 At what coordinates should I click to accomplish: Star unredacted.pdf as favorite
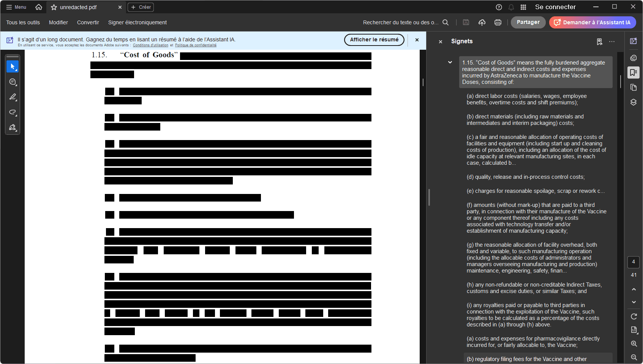coord(54,7)
